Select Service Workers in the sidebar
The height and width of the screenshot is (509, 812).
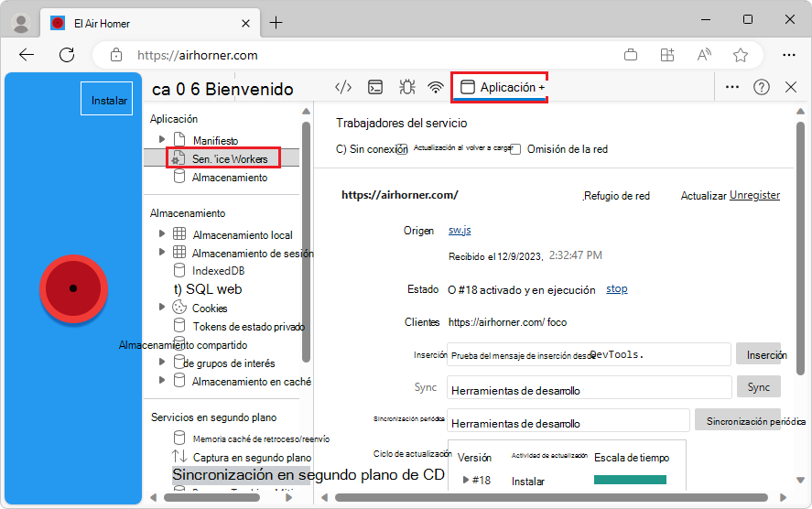[x=230, y=159]
